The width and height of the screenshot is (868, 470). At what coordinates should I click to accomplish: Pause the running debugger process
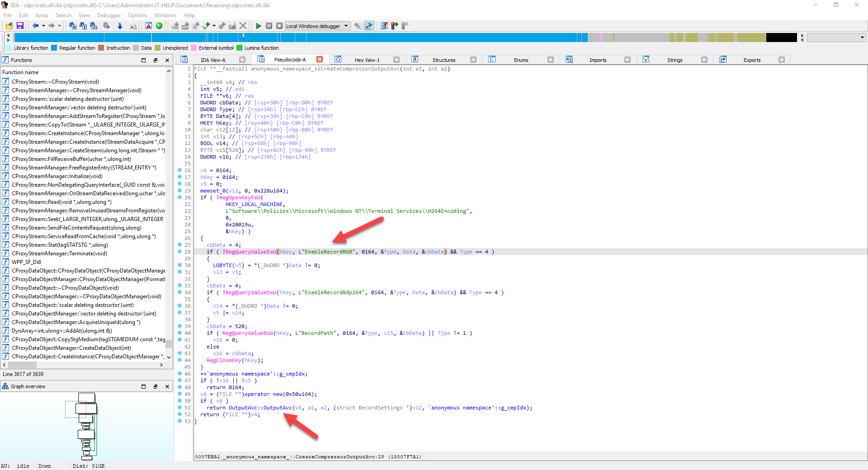269,26
